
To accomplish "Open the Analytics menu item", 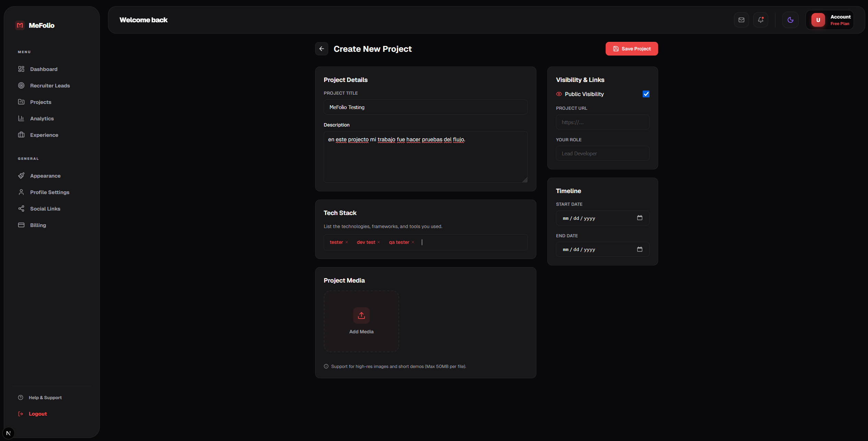I will [51, 118].
